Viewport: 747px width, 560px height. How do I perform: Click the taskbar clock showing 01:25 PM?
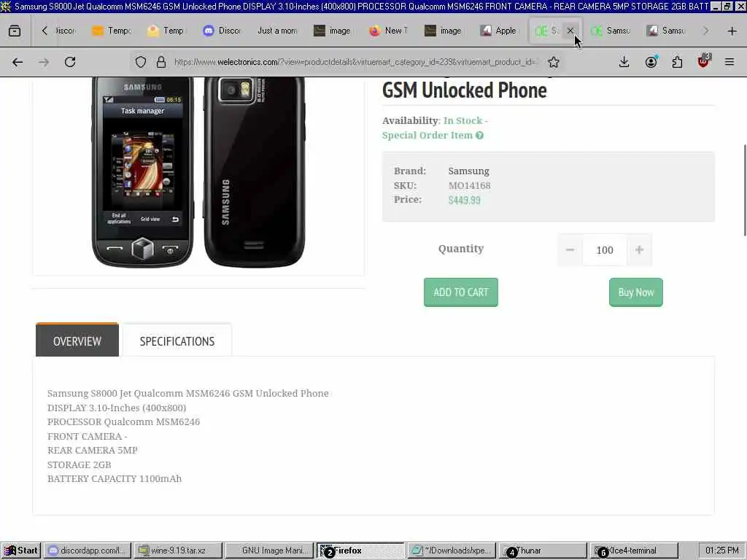pyautogui.click(x=721, y=551)
